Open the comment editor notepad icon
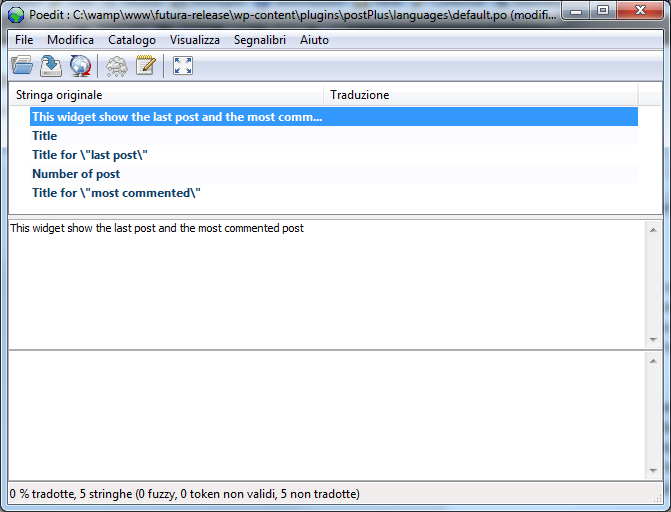 (x=145, y=65)
